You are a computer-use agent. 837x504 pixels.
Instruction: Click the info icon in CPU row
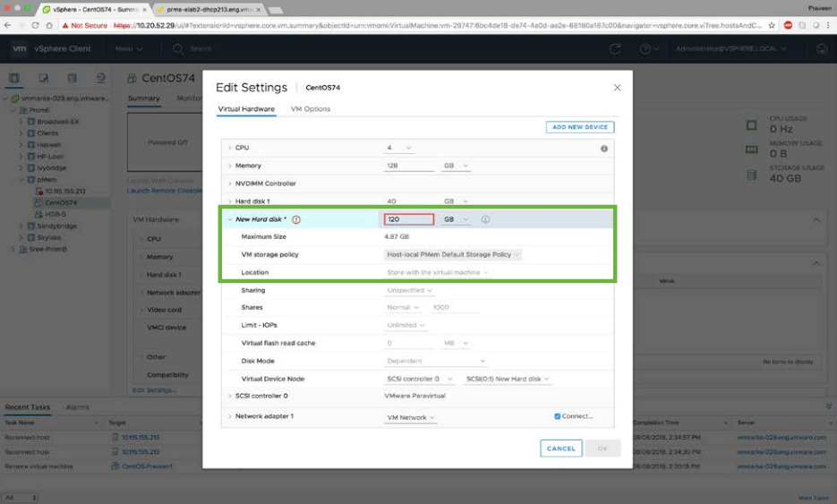(x=603, y=149)
